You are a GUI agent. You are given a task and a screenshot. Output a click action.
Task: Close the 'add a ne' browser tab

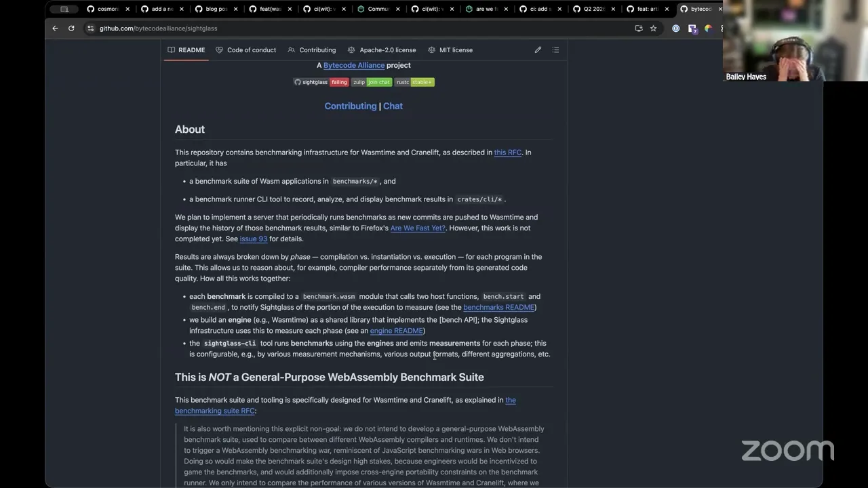pos(181,9)
